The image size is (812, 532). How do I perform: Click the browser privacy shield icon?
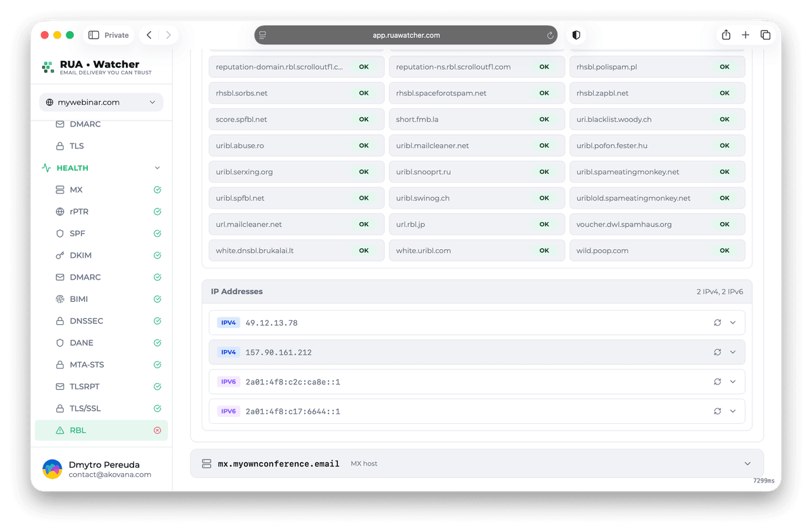click(x=576, y=35)
